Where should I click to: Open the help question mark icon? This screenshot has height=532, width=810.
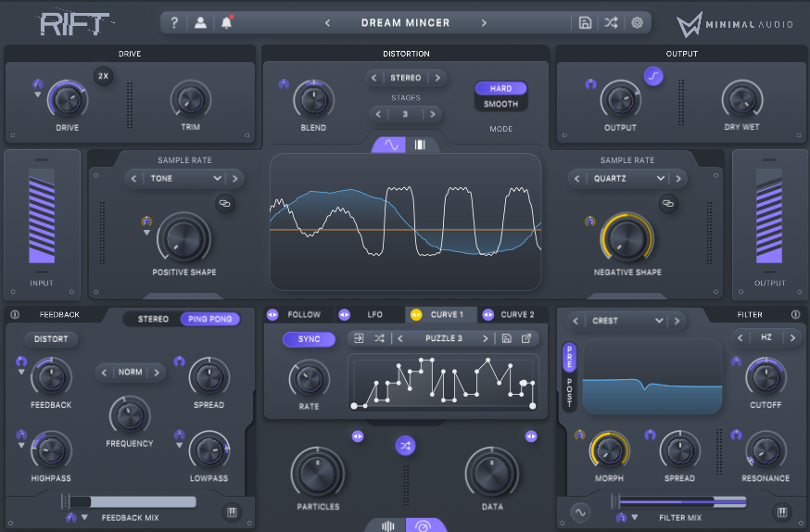point(174,23)
